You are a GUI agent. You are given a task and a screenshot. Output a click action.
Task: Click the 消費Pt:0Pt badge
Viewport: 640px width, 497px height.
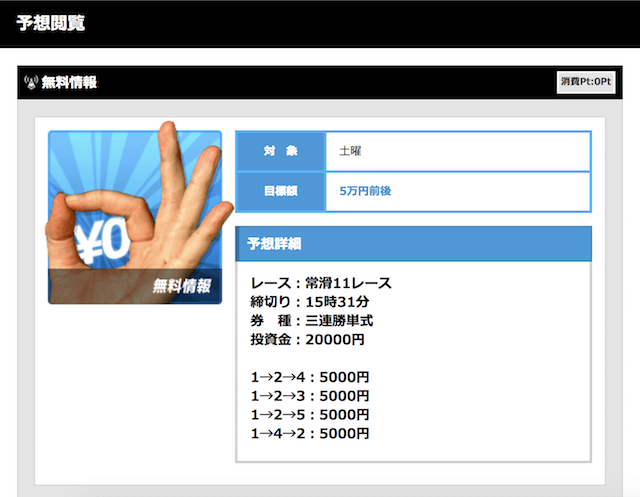[x=586, y=82]
